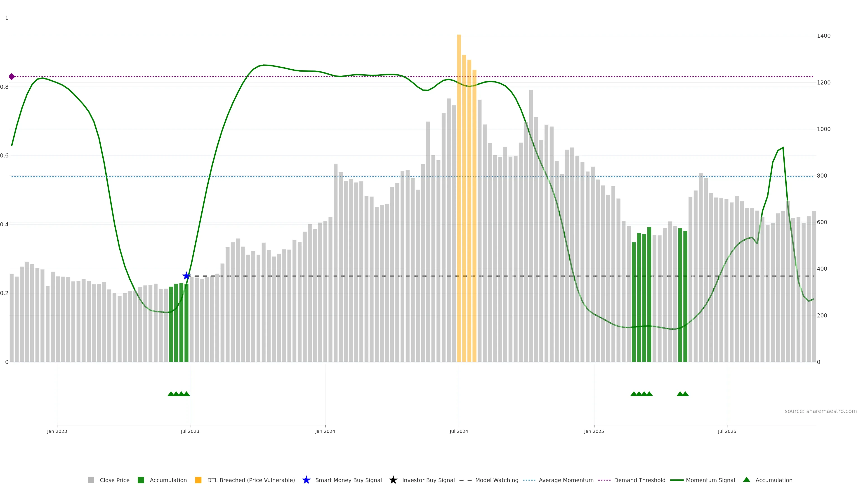Click the Jul 2025 axis label

[x=727, y=432]
